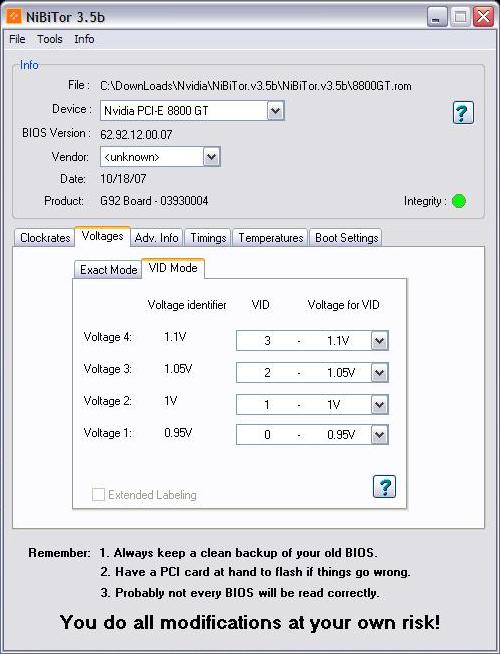Click the help question-mark icon in Info panel
Viewport: 500px width, 654px height.
pos(463,113)
